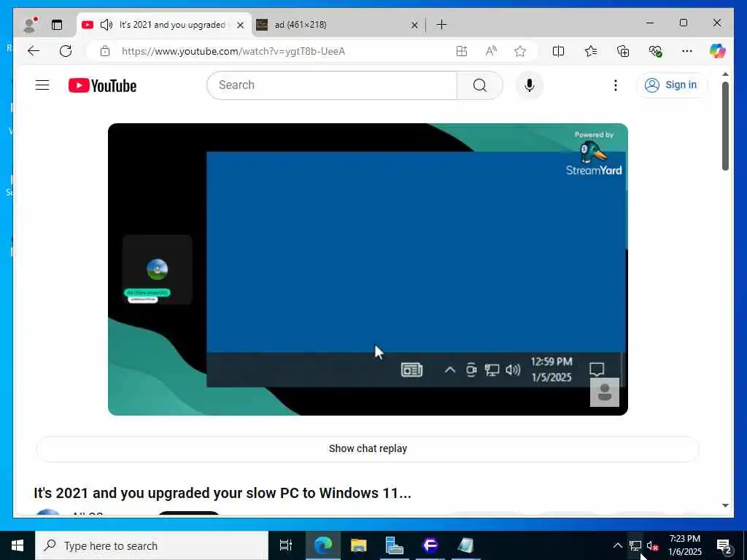View site information lock icon

[105, 51]
